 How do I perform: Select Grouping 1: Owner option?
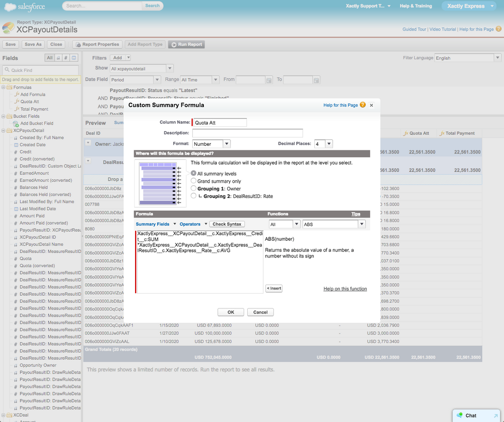(x=194, y=188)
